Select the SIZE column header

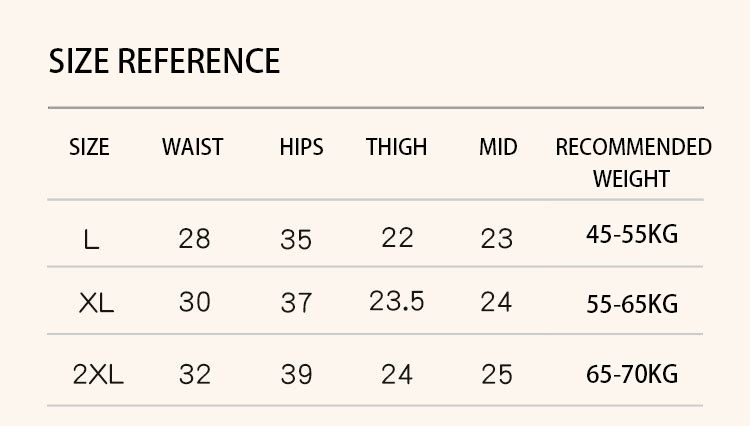tap(89, 147)
